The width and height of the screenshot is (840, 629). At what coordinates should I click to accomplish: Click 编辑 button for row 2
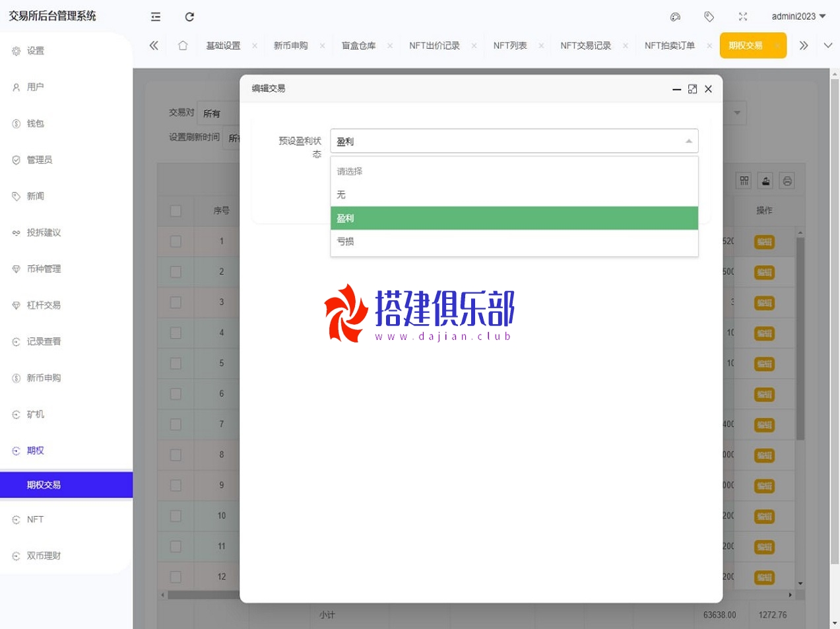[x=764, y=272]
